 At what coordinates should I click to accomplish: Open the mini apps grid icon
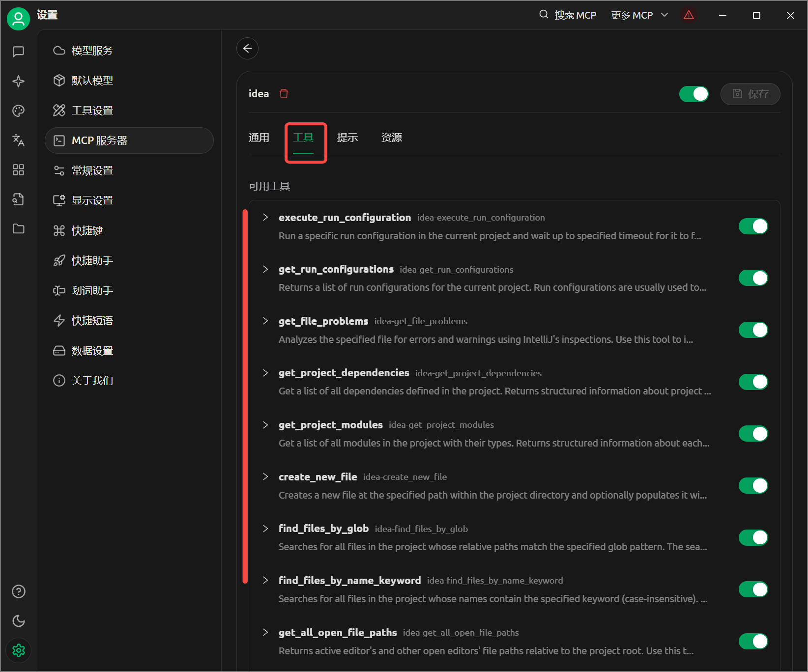[19, 169]
